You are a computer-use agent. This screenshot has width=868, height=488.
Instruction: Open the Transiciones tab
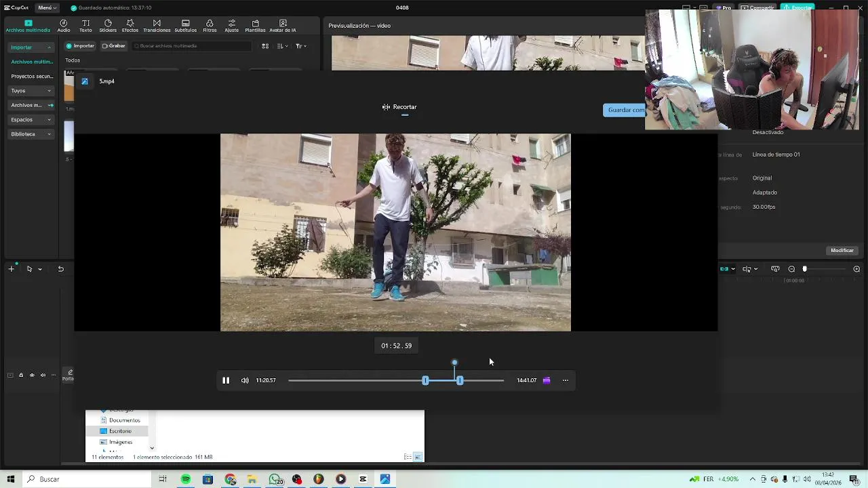pyautogui.click(x=157, y=26)
